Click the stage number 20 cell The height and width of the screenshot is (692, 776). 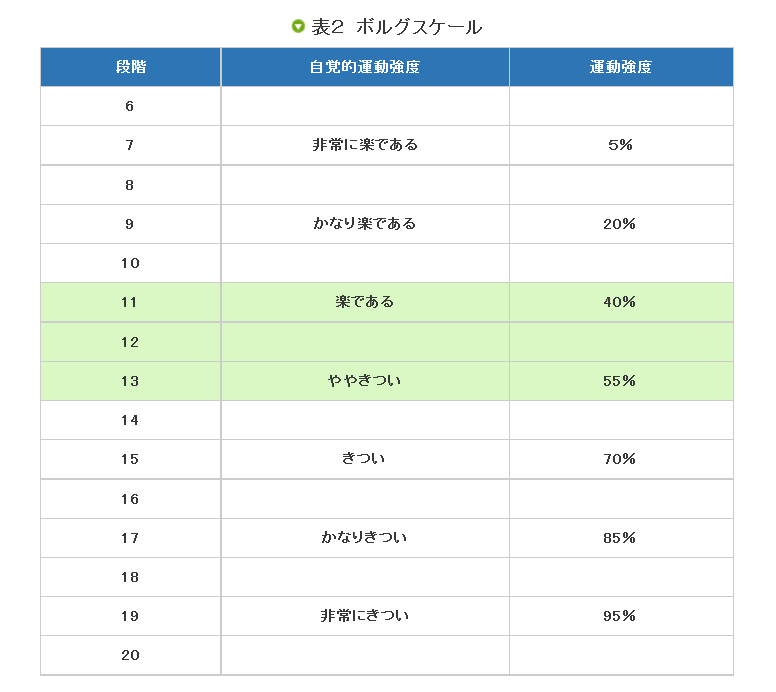(x=131, y=655)
